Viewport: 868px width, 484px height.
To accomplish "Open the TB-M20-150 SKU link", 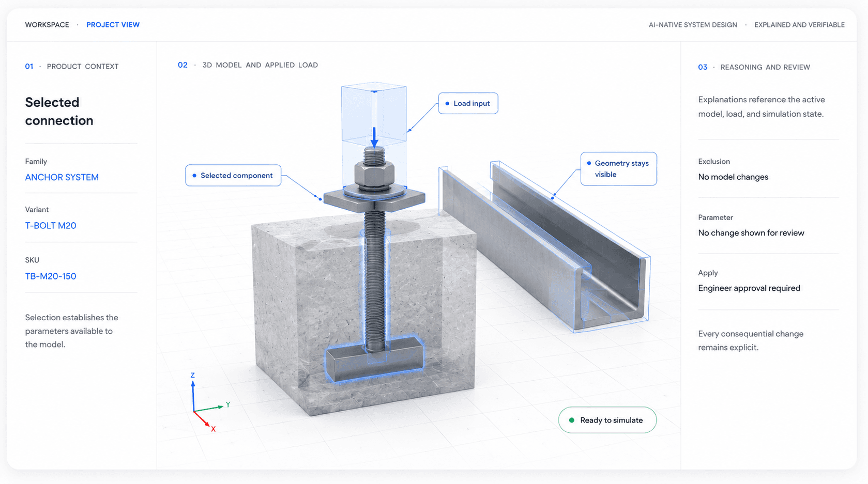I will coord(51,276).
